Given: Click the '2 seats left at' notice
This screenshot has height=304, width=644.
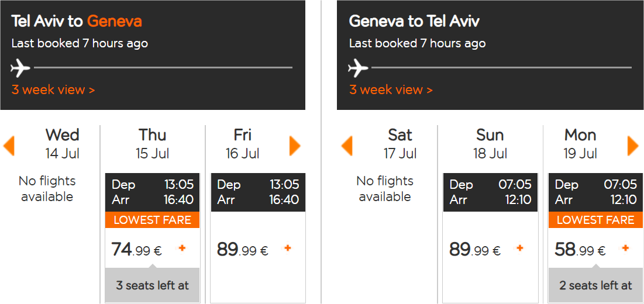Looking at the screenshot, I should pyautogui.click(x=595, y=285).
